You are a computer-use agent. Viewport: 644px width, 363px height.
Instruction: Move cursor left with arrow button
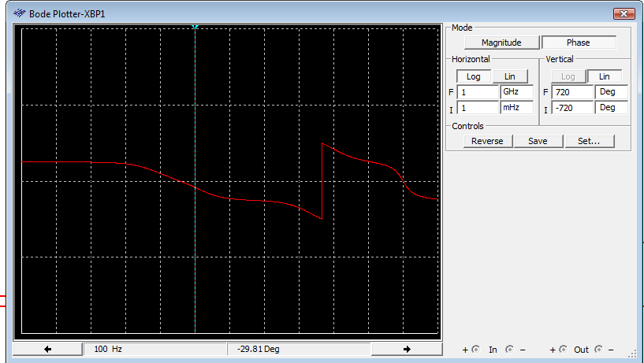47,349
